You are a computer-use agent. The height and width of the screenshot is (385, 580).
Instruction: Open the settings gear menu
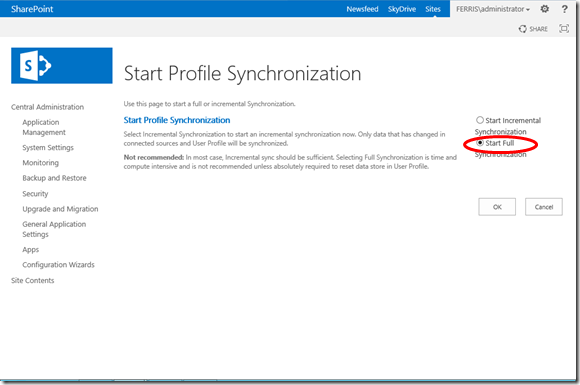[x=544, y=9]
